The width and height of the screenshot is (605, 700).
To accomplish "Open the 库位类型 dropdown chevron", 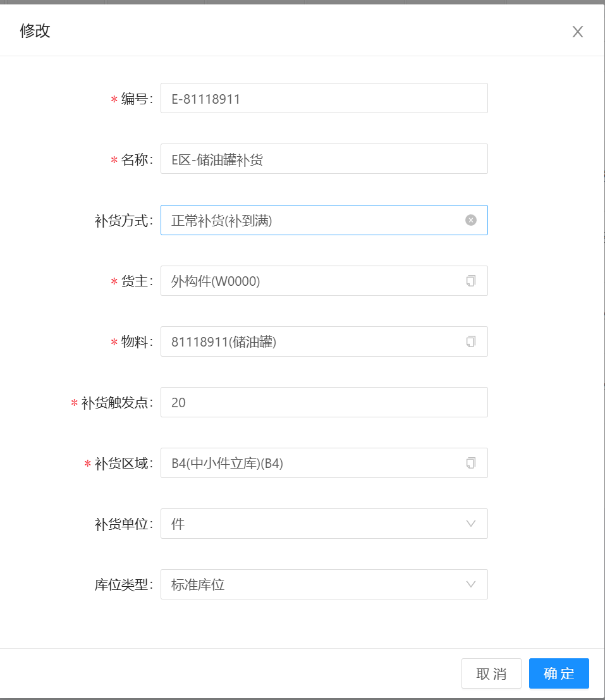I will (x=470, y=584).
